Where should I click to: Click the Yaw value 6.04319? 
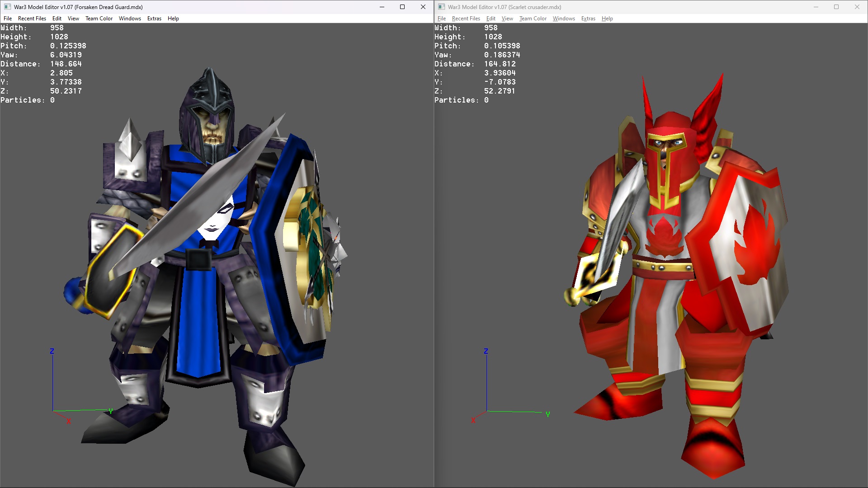point(66,55)
